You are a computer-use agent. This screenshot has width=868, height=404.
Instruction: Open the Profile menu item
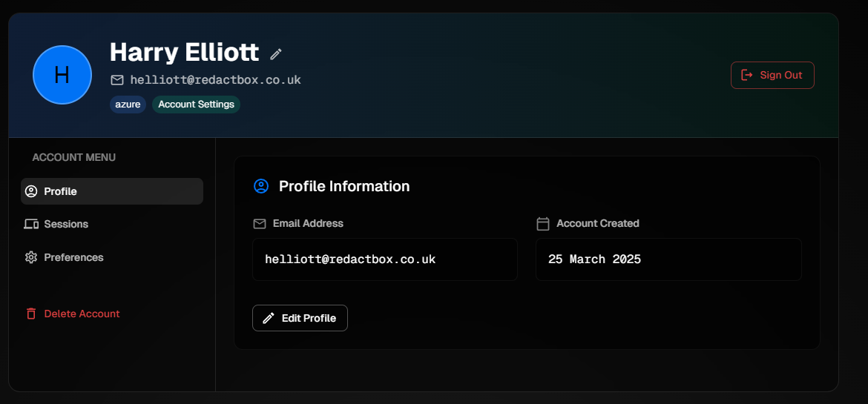tap(112, 191)
